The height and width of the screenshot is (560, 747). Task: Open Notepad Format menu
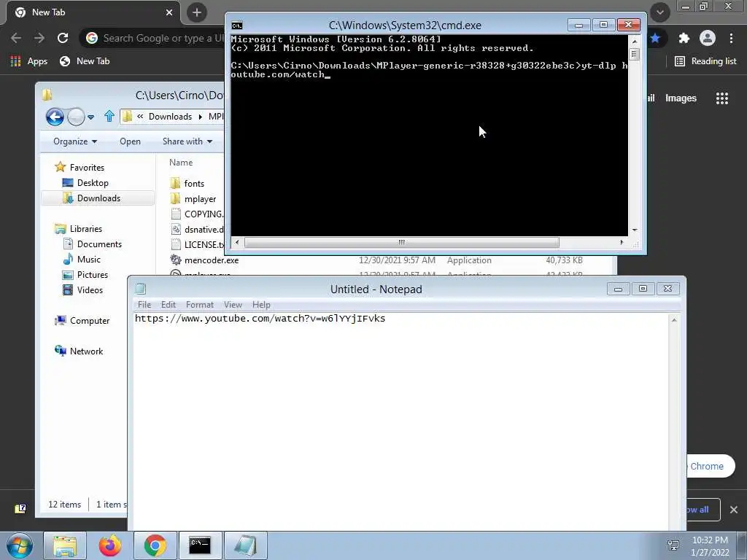click(x=200, y=305)
